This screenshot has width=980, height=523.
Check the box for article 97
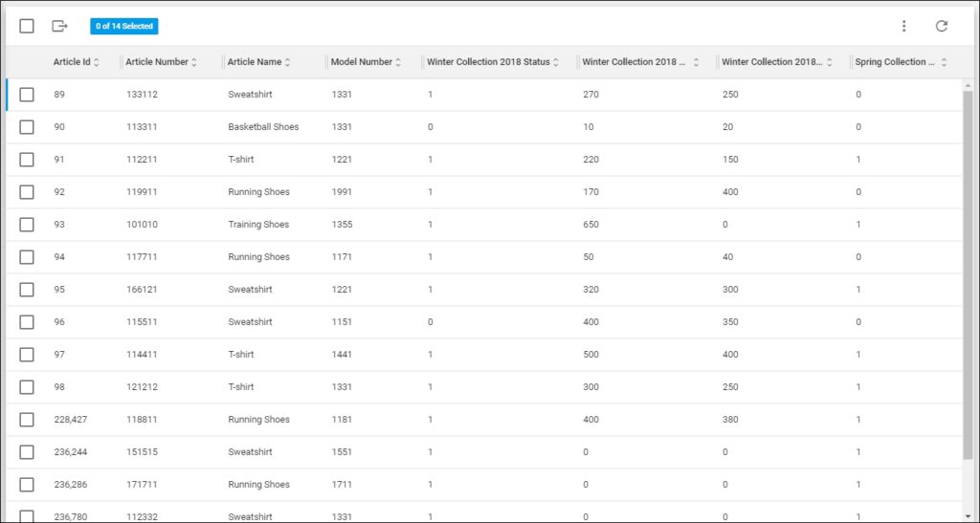27,355
